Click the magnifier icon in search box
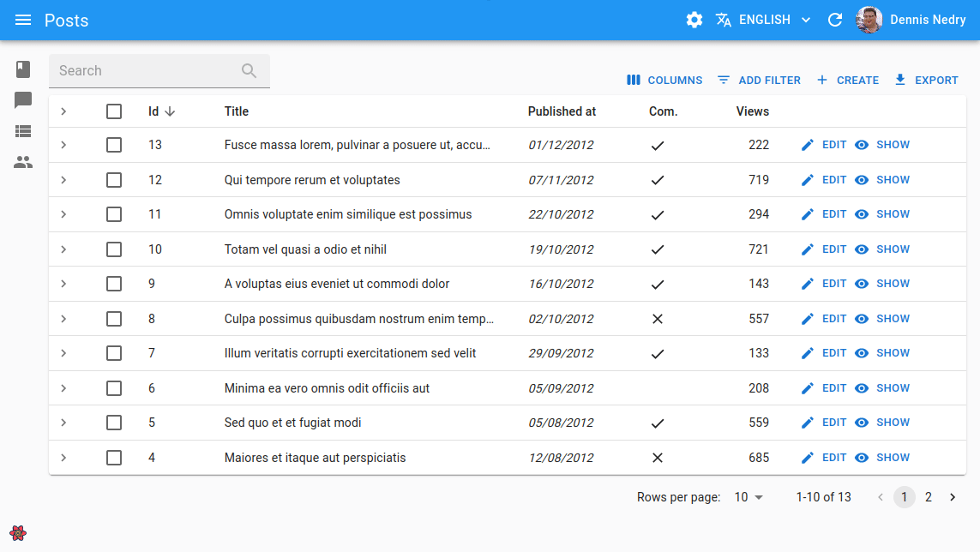The width and height of the screenshot is (980, 552). [x=249, y=70]
